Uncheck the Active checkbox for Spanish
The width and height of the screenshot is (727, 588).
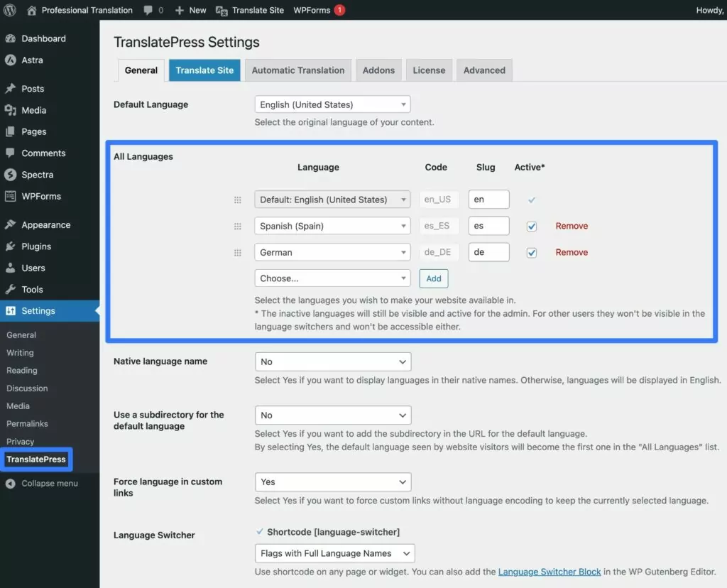point(531,227)
